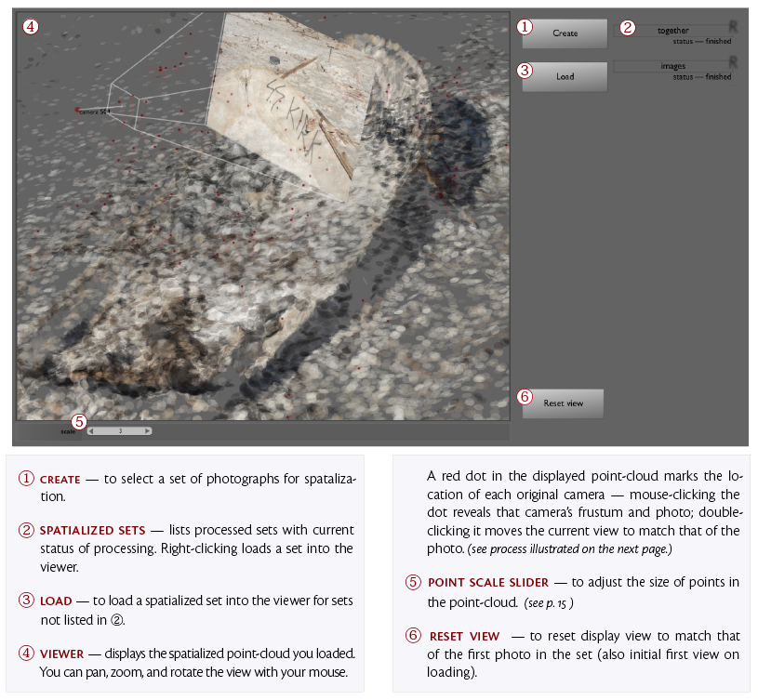Click the 'LOAD' heading in the legend
The image size is (758, 700).
(56, 601)
